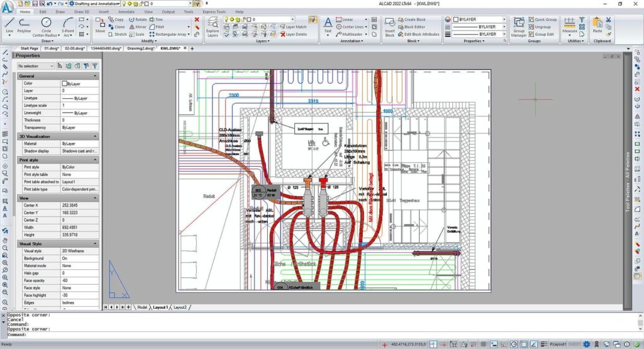Click the Move tool in Modify

click(100, 25)
